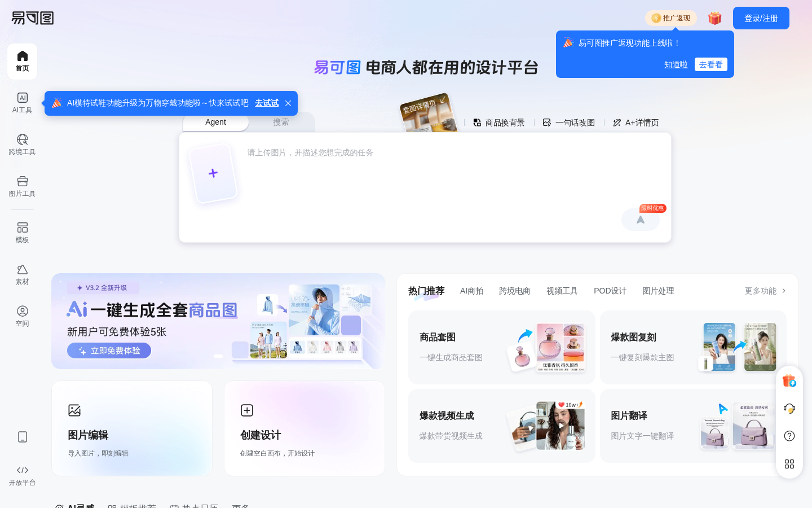812x508 pixels.
Task: Click the 图片编辑 image icon
Action: [x=74, y=410]
